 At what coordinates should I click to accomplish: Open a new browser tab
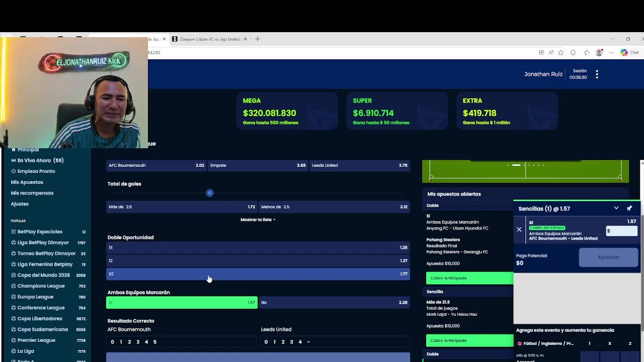(258, 39)
